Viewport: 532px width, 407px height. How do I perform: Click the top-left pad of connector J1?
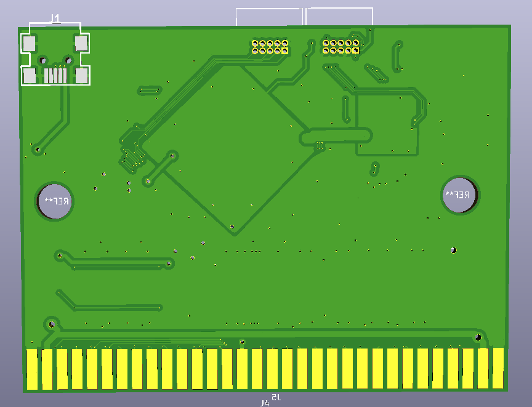tap(29, 43)
